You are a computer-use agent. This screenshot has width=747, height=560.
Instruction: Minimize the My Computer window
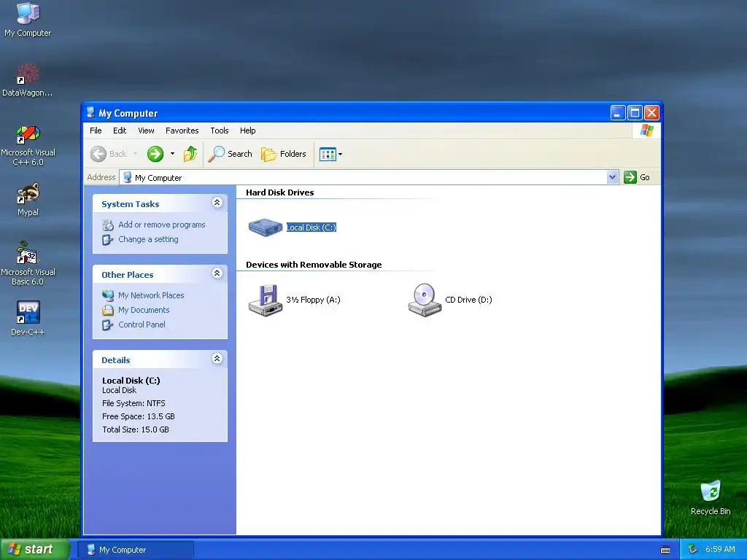(x=617, y=113)
